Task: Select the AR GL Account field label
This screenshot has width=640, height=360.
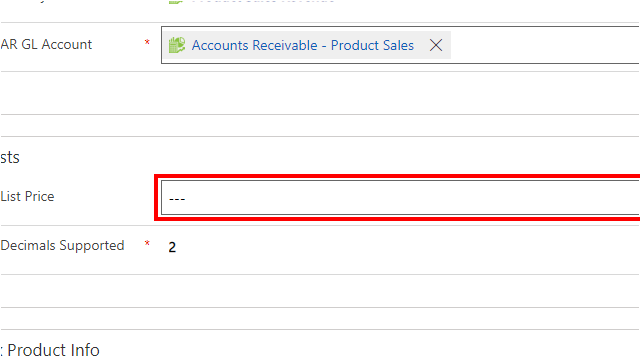Action: [46, 44]
